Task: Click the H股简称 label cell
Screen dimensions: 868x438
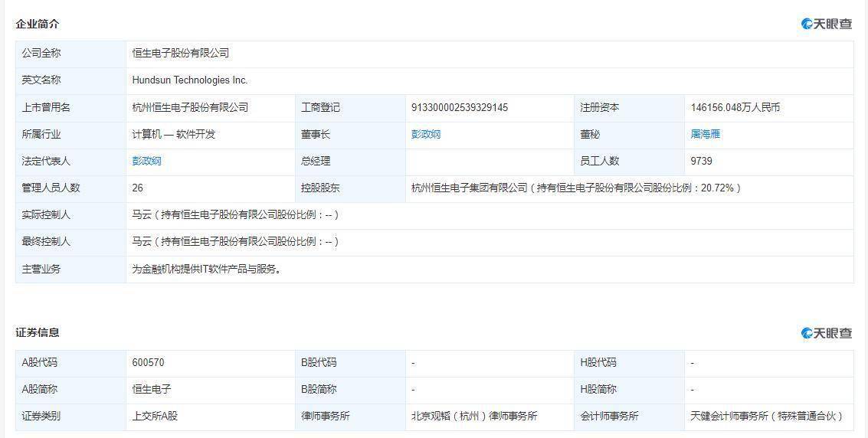Action: (x=630, y=390)
